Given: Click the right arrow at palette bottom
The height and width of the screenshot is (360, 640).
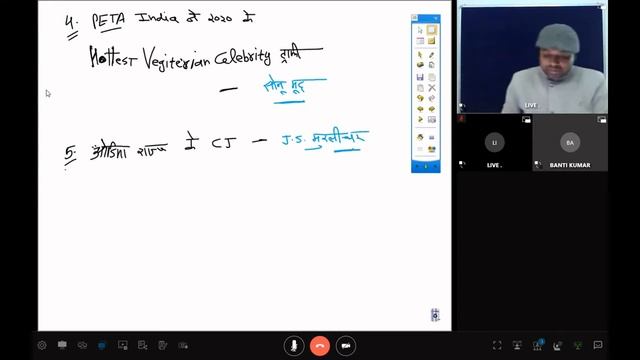Looking at the screenshot, I should pos(435,167).
